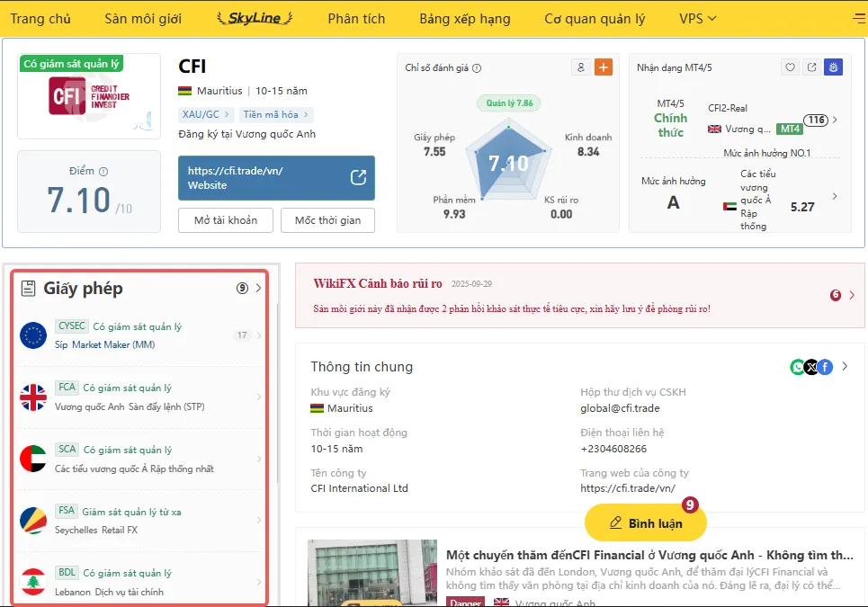This screenshot has width=868, height=607.
Task: Click the green MT4 tag
Action: (x=790, y=129)
